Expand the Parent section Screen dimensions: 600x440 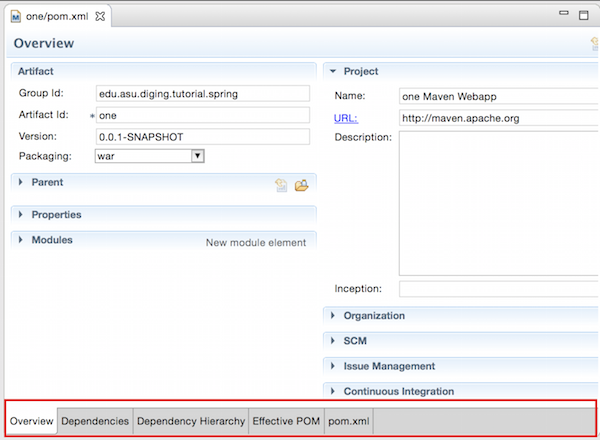click(21, 182)
